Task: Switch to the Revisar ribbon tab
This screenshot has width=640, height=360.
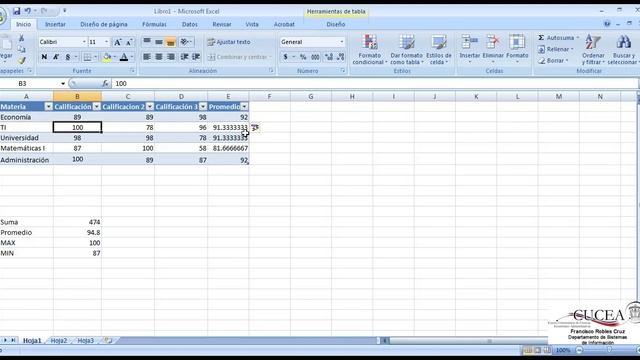Action: (x=222, y=24)
